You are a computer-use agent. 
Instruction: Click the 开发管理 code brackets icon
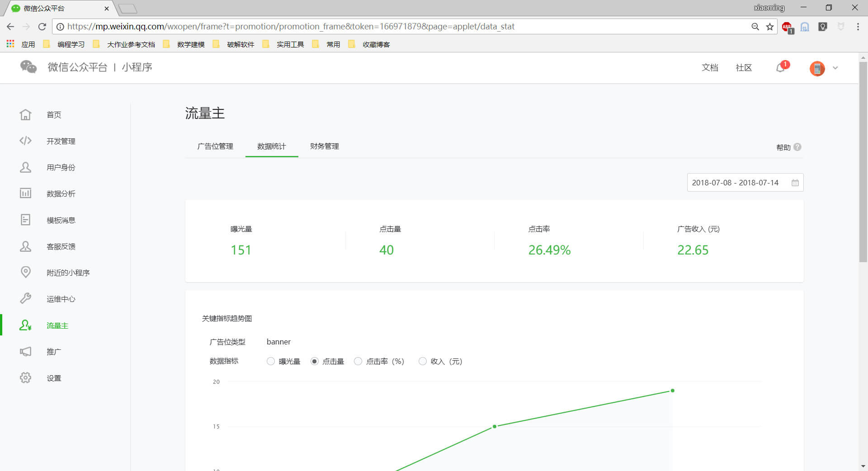click(25, 141)
